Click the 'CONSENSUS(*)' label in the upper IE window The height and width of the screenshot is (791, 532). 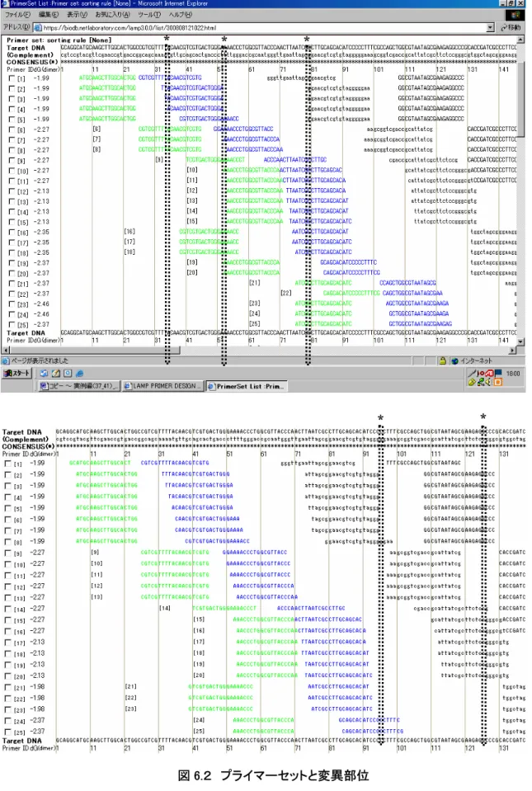click(31, 62)
